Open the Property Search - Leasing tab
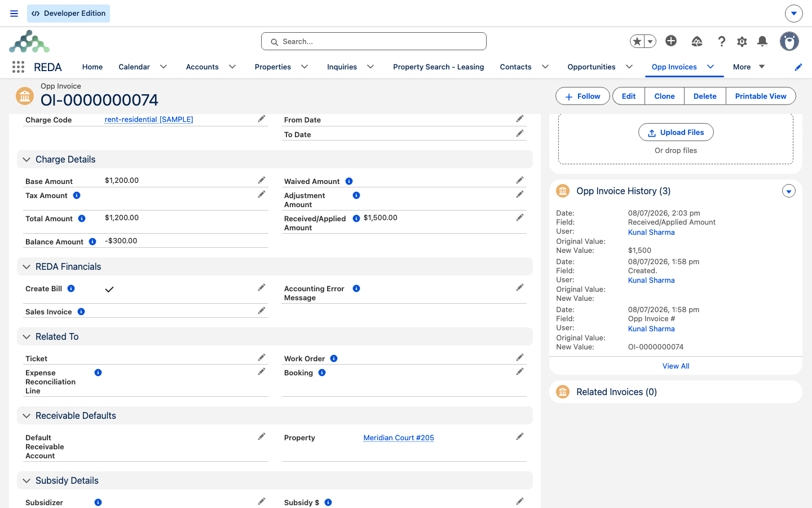 point(438,67)
